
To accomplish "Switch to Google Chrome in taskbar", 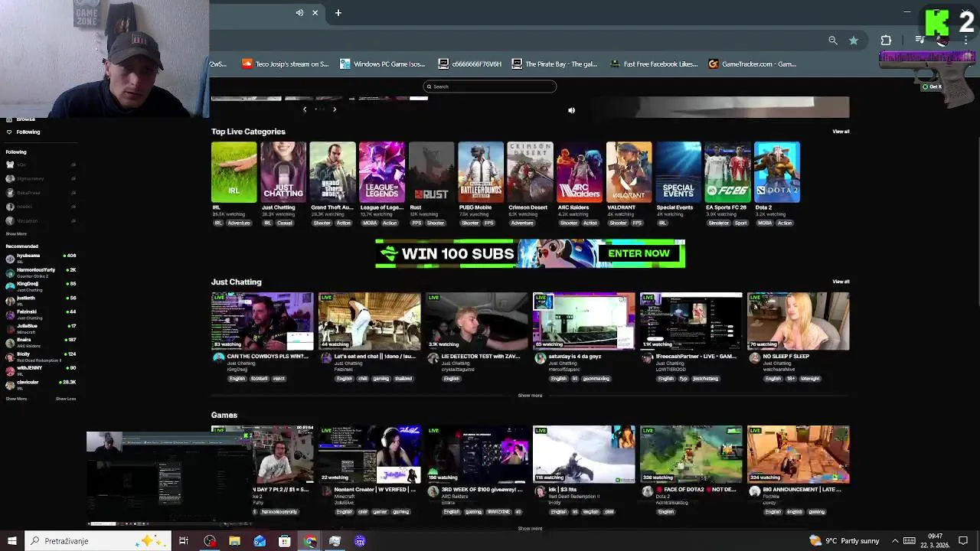I will [309, 541].
